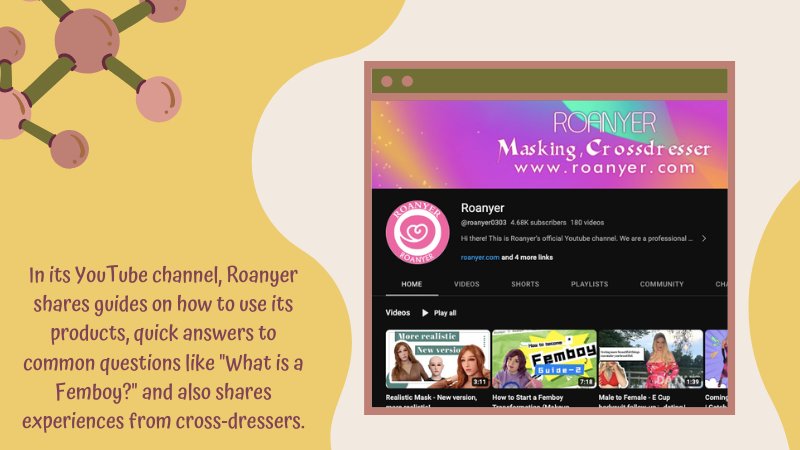The height and width of the screenshot is (450, 800).
Task: Click 'Realistic Mask - New version' video title
Action: coord(436,397)
